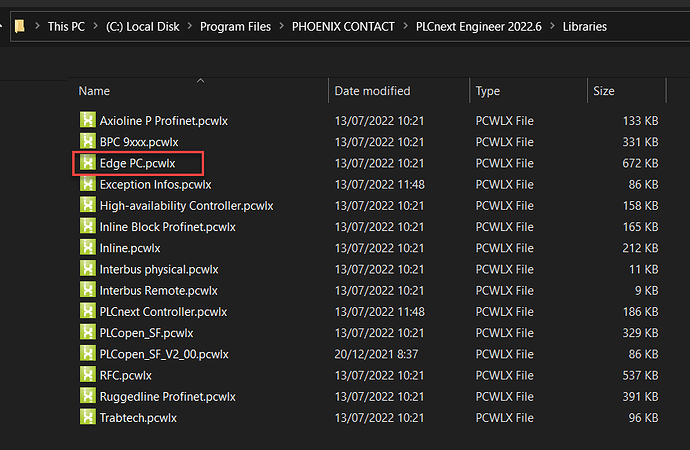This screenshot has width=690, height=450.
Task: Sort by Date modified column header
Action: (399, 91)
